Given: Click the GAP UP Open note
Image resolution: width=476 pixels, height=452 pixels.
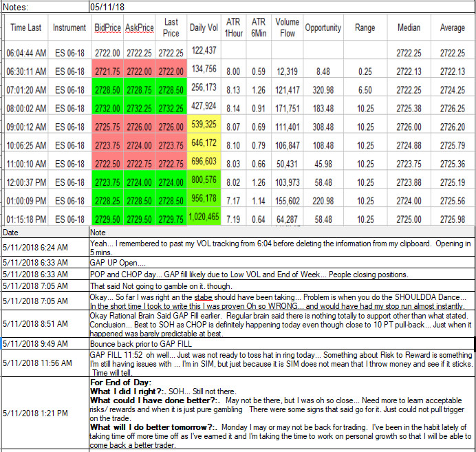Looking at the screenshot, I should point(282,263).
